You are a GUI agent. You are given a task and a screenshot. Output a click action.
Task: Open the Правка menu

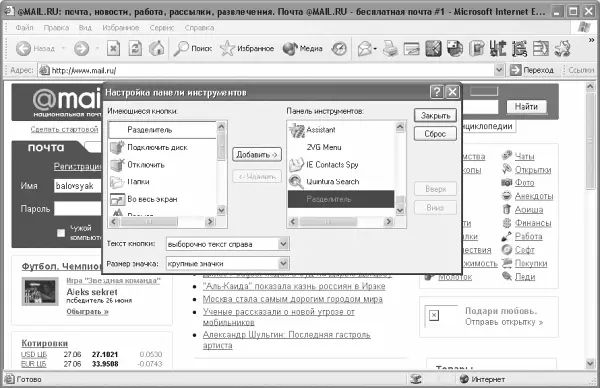point(56,28)
